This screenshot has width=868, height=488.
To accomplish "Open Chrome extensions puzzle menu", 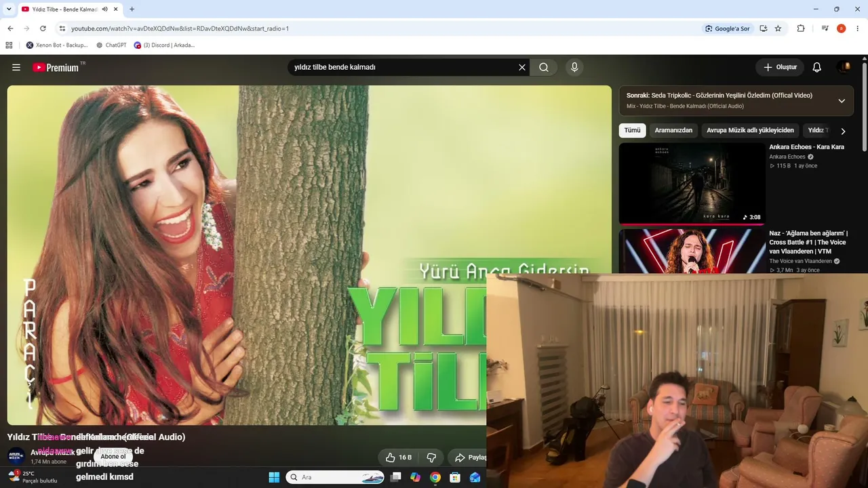I will click(x=801, y=28).
